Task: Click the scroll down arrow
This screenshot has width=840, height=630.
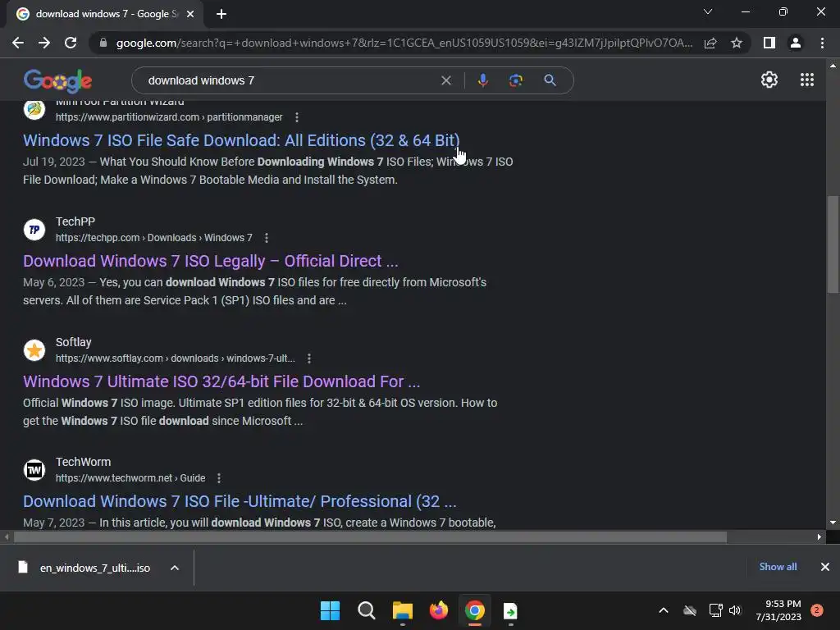Action: [833, 523]
